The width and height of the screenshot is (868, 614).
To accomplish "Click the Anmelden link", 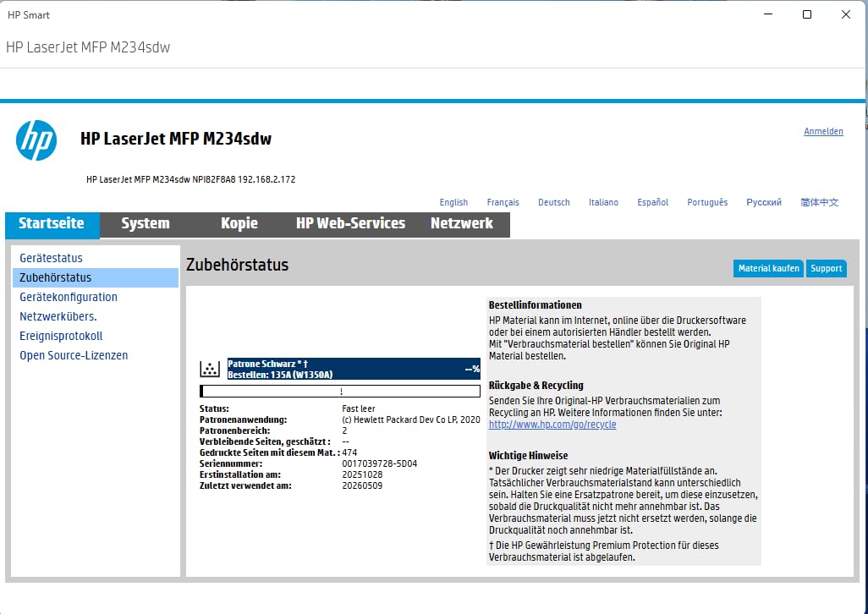I will click(x=823, y=131).
